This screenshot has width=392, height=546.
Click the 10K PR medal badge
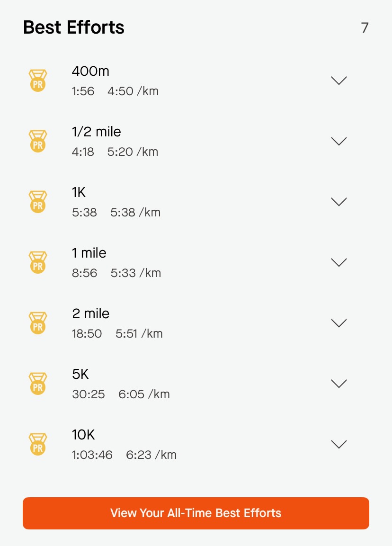[x=37, y=444]
